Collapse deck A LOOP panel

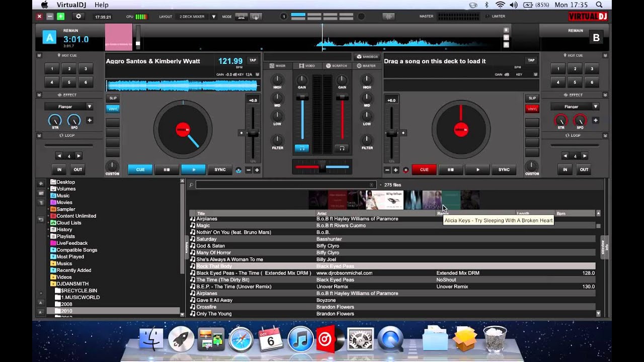39,135
